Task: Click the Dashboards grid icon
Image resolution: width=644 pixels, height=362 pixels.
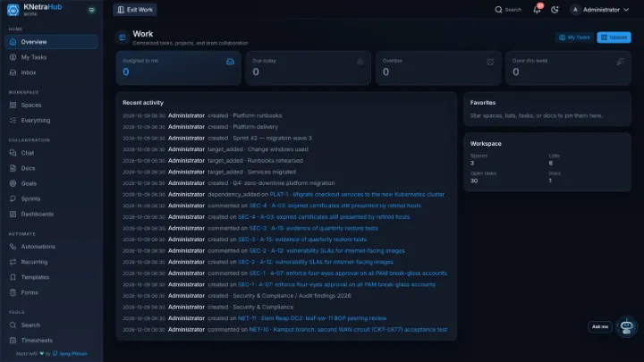Action: click(13, 214)
